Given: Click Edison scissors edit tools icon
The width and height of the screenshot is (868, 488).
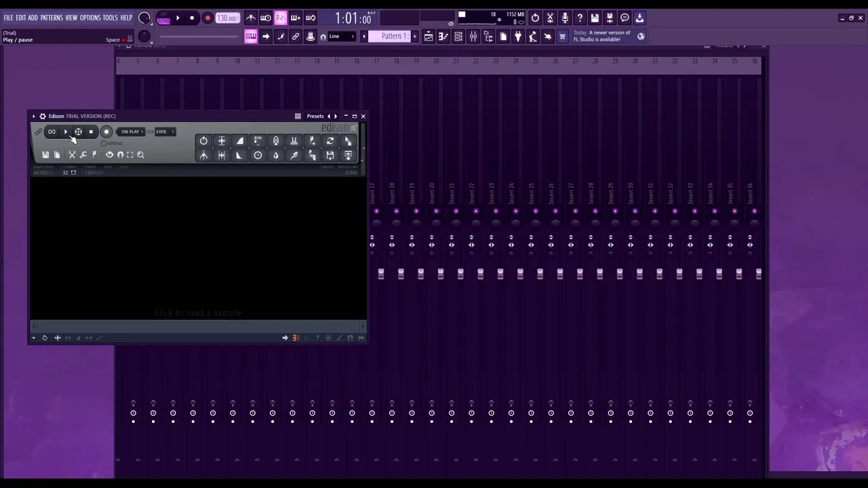Looking at the screenshot, I should (x=72, y=155).
